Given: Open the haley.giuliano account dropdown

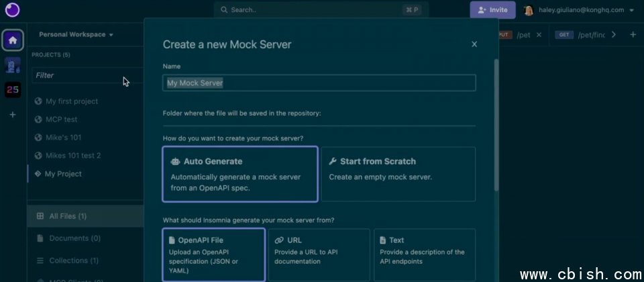Looking at the screenshot, I should [630, 11].
